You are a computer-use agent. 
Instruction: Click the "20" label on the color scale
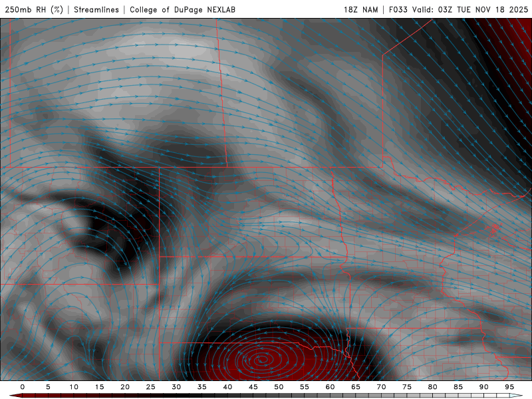125,387
